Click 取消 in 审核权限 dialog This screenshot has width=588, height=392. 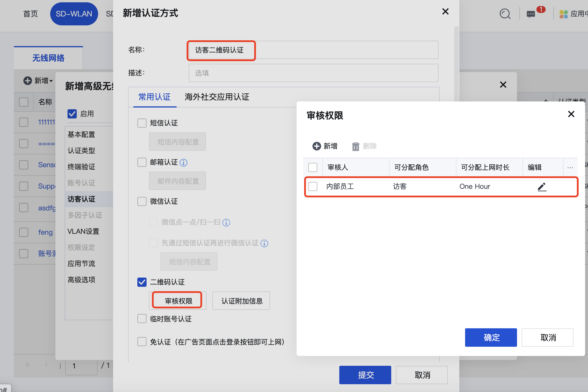point(548,337)
